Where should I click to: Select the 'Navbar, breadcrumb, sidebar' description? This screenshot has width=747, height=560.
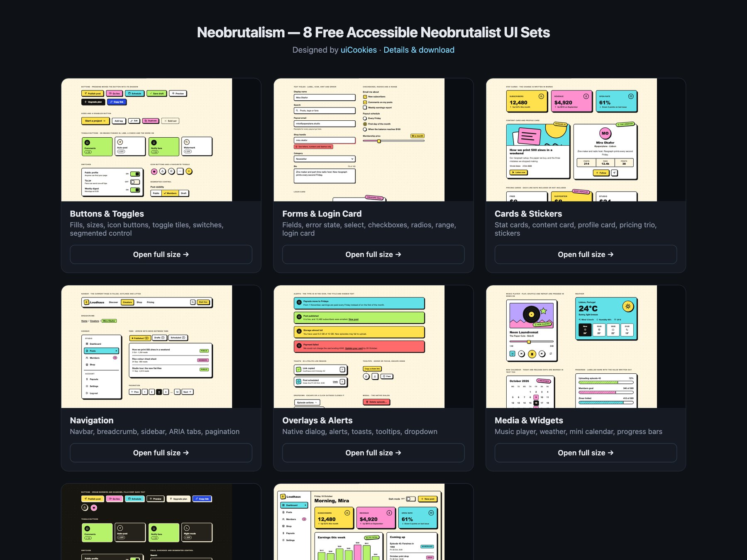155,431
